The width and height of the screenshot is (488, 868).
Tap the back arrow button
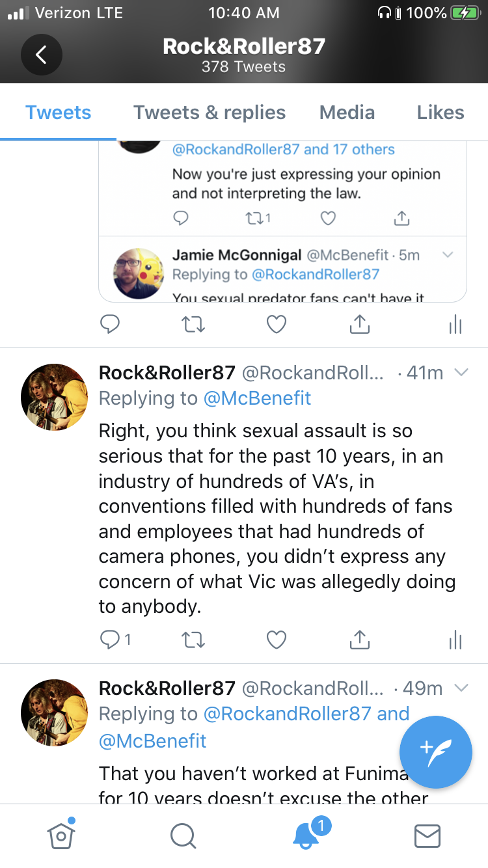click(x=42, y=55)
